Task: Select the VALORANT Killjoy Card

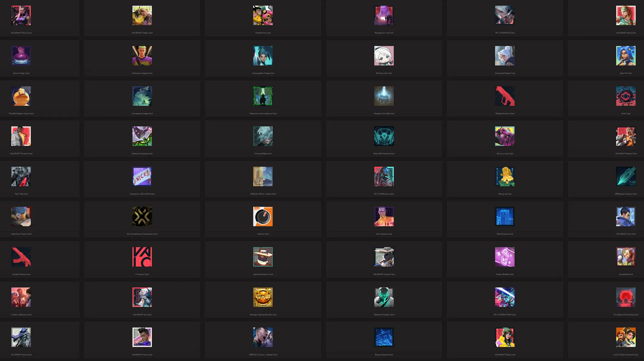Action: [x=505, y=337]
